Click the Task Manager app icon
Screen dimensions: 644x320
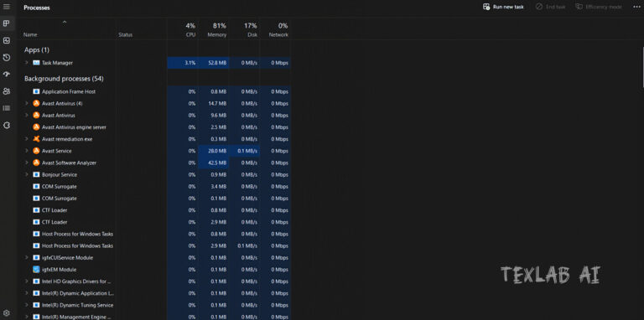pos(36,63)
